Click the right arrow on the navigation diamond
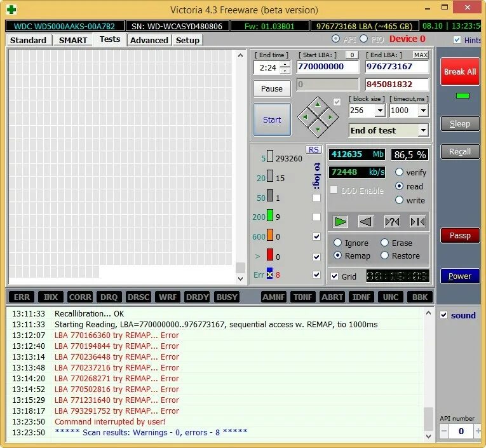The height and width of the screenshot is (448, 486). click(x=330, y=117)
